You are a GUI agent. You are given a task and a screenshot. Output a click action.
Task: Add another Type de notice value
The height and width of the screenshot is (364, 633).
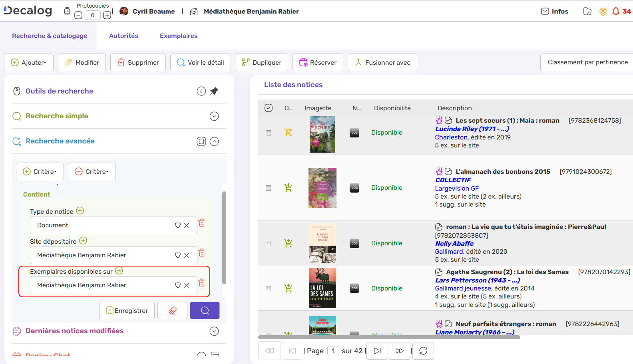tap(80, 211)
